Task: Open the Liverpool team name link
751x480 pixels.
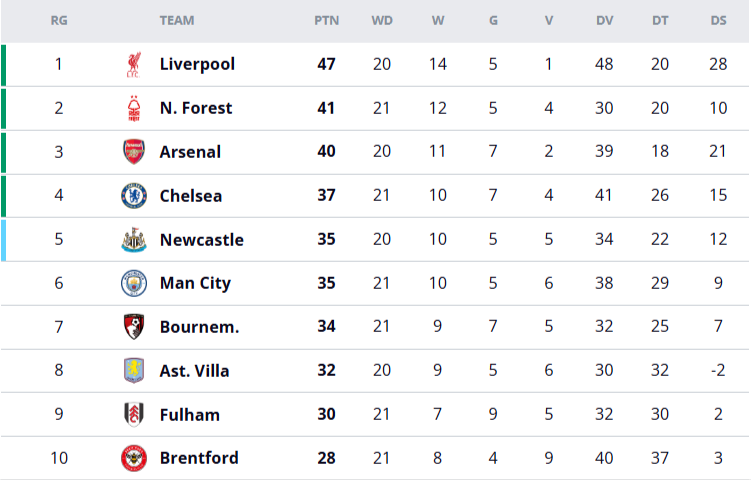Action: tap(197, 64)
